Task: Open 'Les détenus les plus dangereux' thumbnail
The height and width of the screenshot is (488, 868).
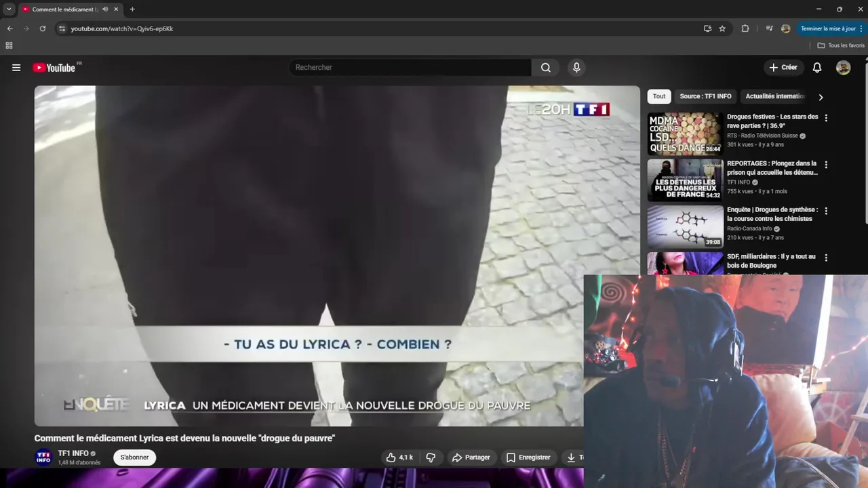Action: (685, 180)
